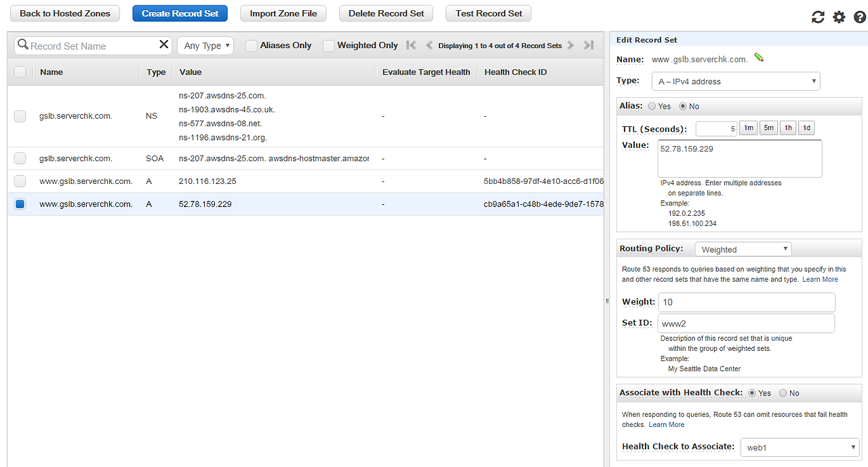Toggle the Weighted Only checkbox
Screen dimensions: 868x467
(328, 45)
